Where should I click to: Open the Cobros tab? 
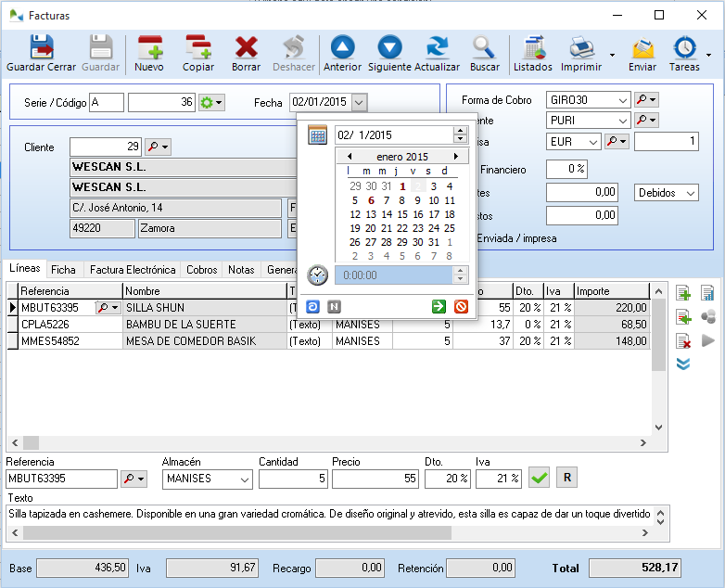[x=202, y=270]
